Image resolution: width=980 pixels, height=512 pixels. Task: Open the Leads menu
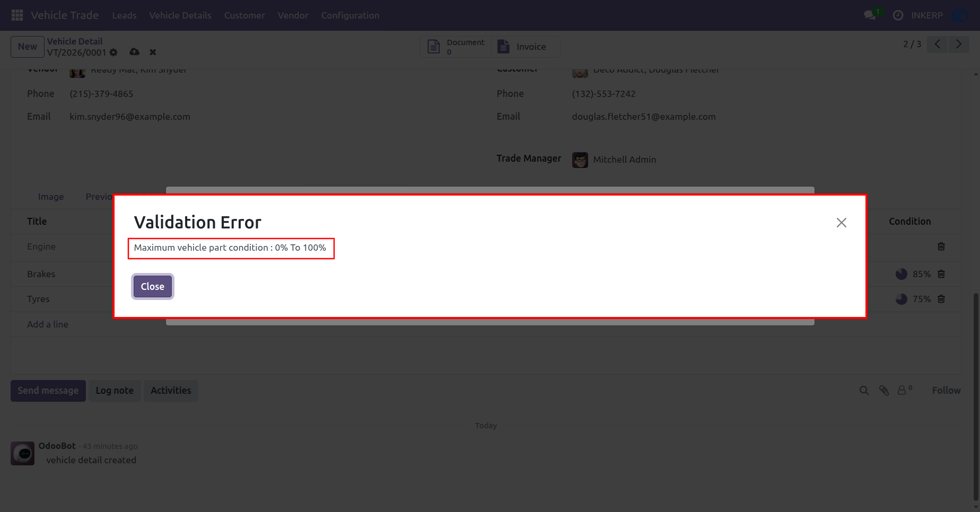pos(124,15)
